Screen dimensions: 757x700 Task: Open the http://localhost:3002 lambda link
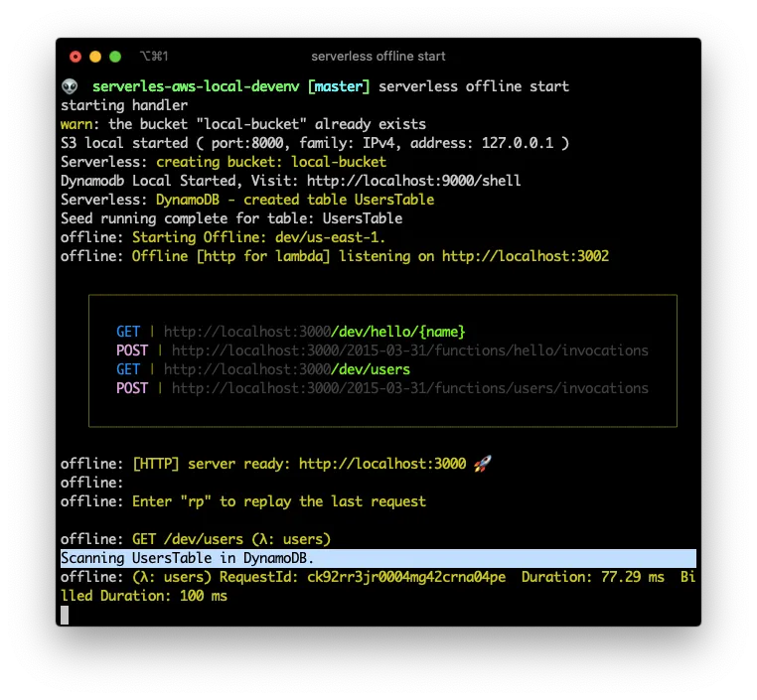[x=526, y=256]
